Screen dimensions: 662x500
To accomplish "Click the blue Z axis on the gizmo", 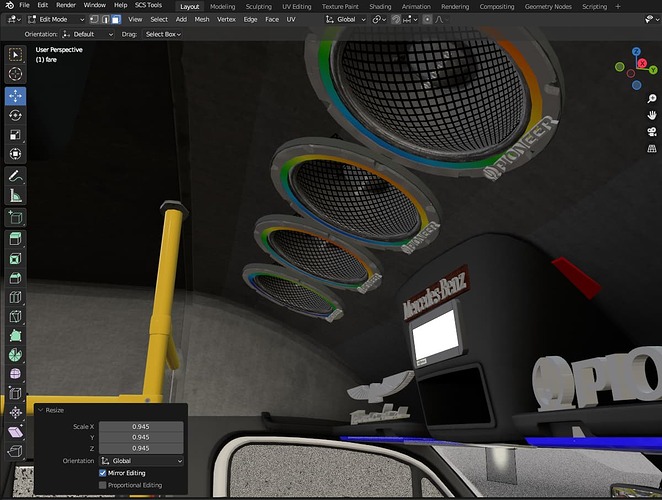I will 636,52.
